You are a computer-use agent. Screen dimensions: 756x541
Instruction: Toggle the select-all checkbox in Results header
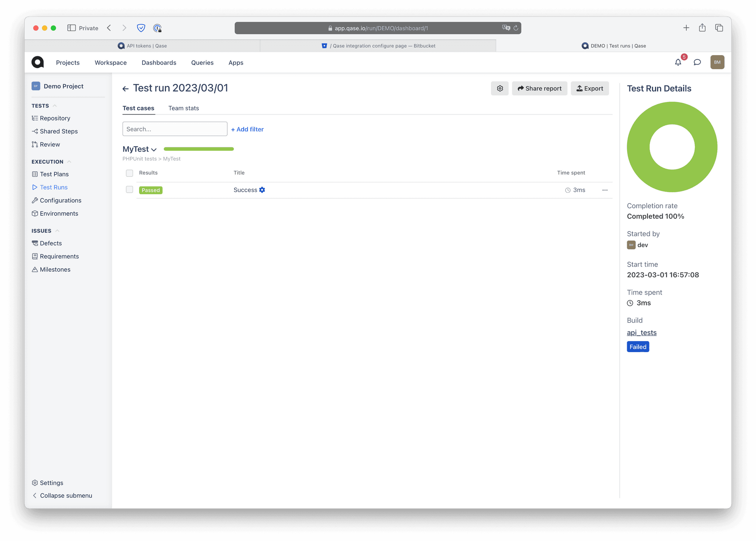[x=129, y=173]
